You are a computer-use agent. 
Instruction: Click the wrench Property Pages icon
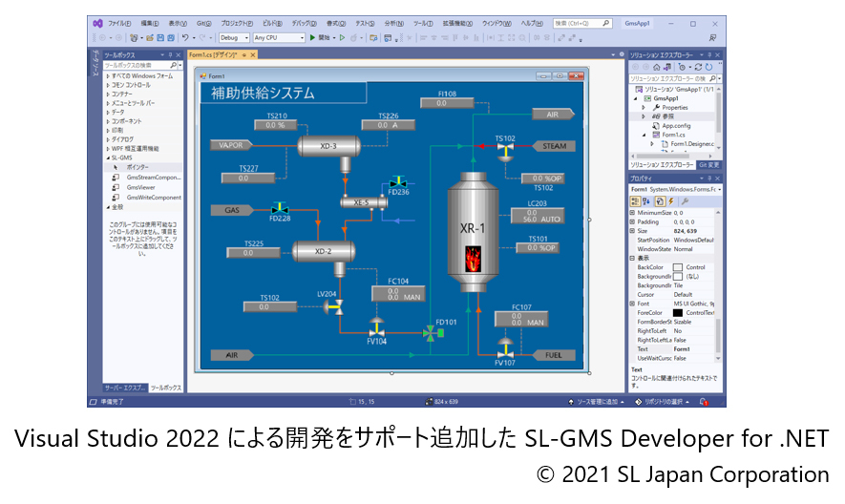pyautogui.click(x=685, y=201)
